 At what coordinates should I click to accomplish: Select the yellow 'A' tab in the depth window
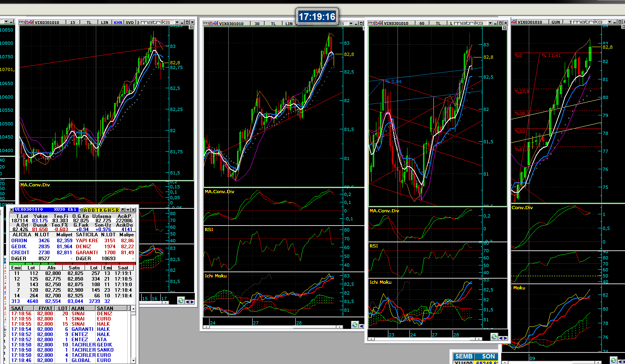[85, 210]
